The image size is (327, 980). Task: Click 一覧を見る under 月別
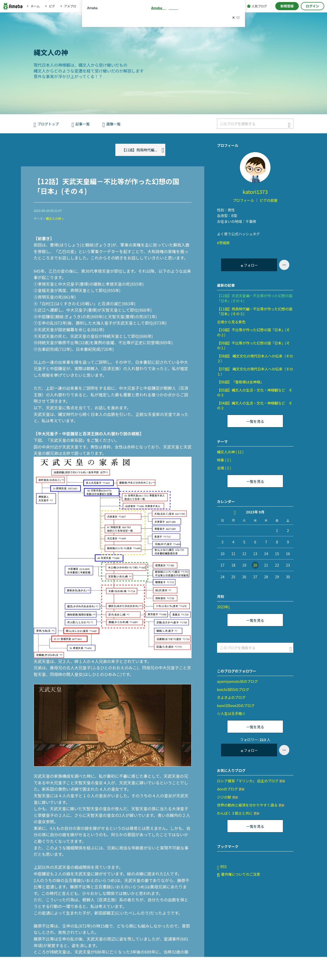point(255,620)
